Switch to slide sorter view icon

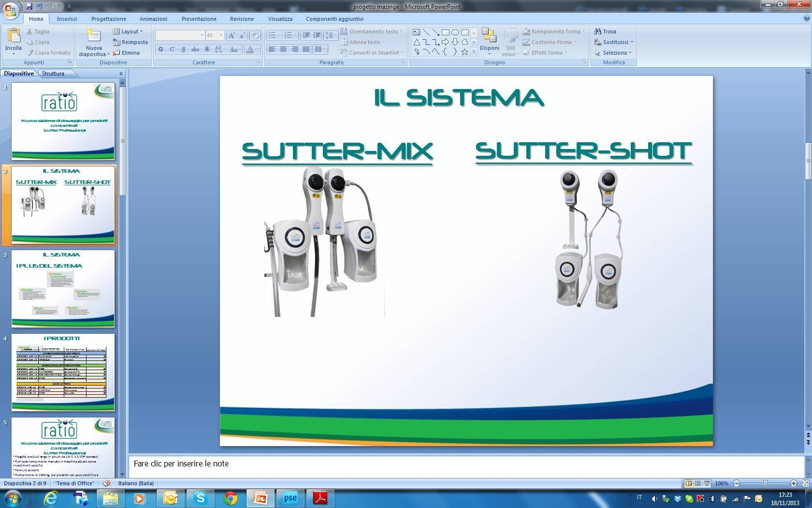698,483
